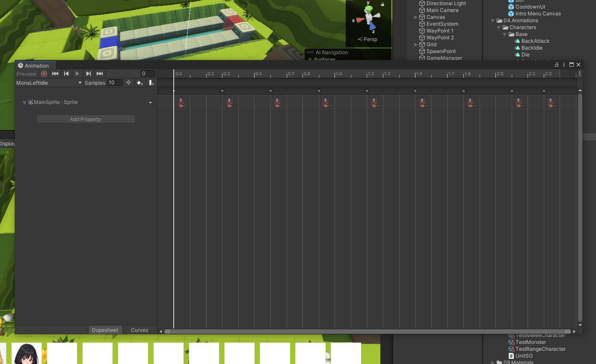596x364 pixels.
Task: Select the Characters folder in Project
Action: click(522, 27)
